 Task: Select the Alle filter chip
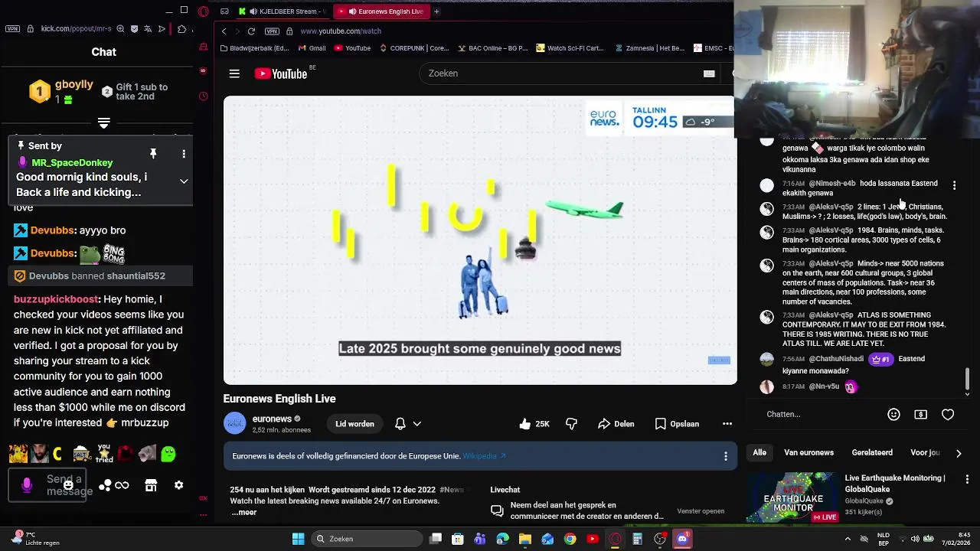point(759,452)
